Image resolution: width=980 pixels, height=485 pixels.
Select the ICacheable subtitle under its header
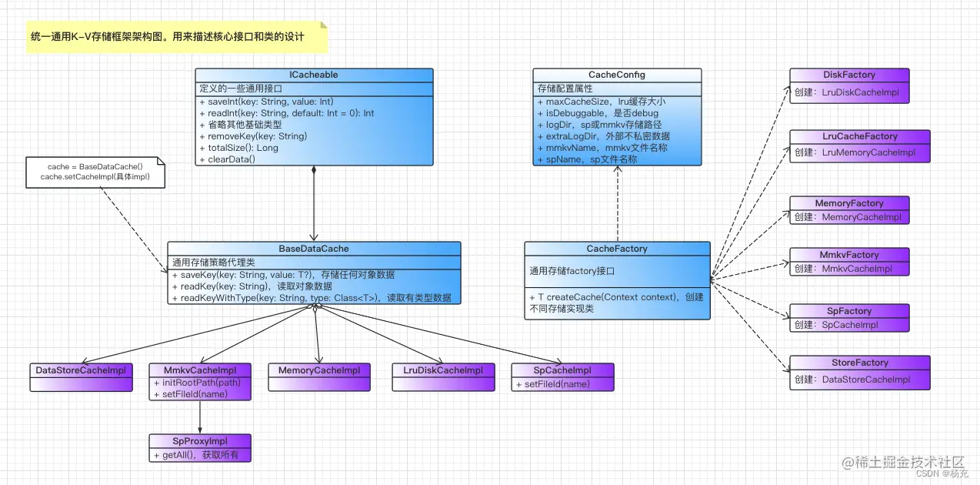tap(241, 89)
